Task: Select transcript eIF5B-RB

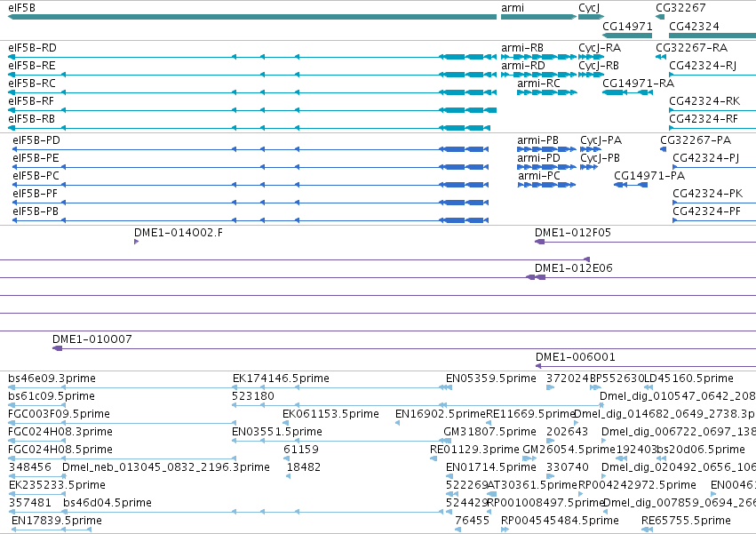Action: (250, 128)
